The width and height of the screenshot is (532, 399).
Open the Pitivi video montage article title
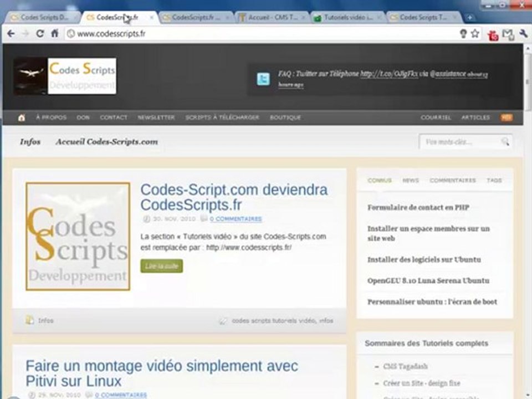pyautogui.click(x=162, y=373)
